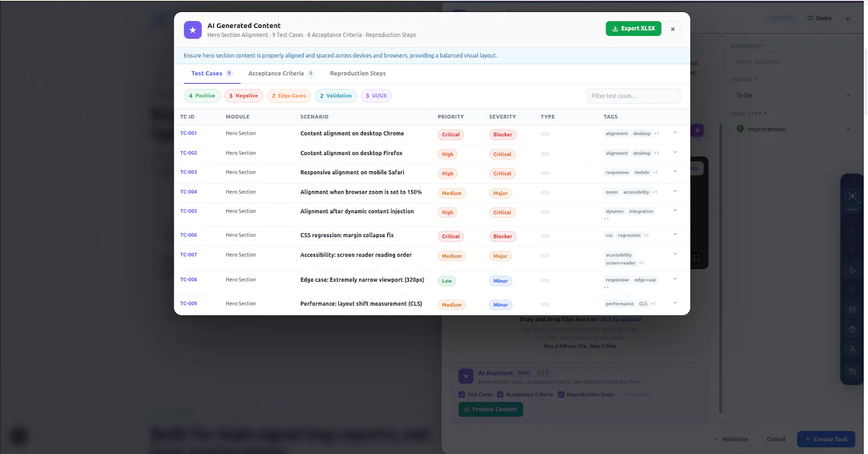Click the purple star button behind the dialog

pos(697,131)
